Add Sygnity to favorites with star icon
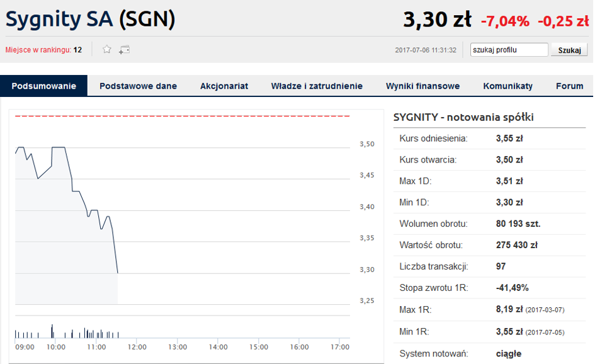The height and width of the screenshot is (364, 595). pos(107,49)
